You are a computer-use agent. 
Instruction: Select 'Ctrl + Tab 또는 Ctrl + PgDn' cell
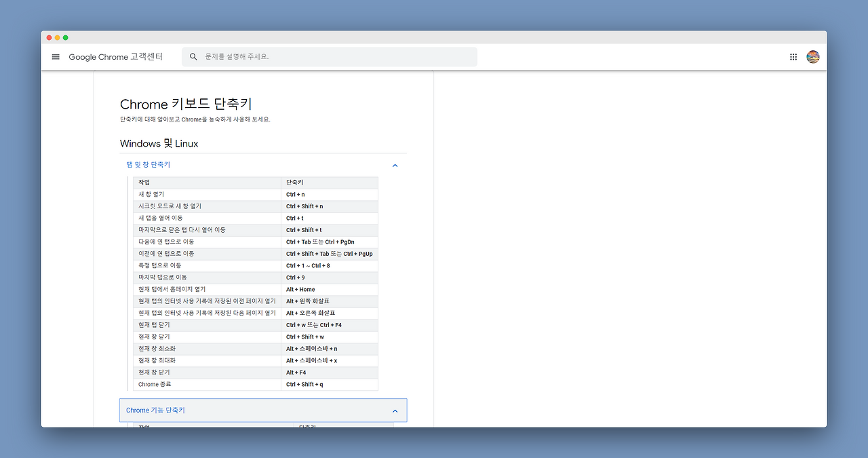[x=330, y=242]
